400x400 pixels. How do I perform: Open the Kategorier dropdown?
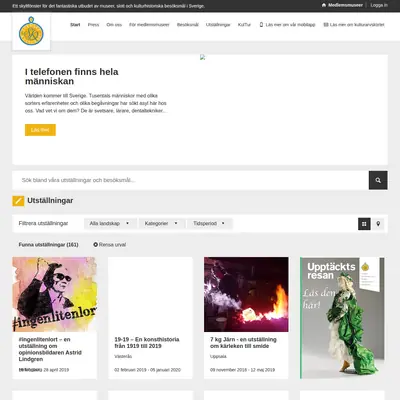161,223
